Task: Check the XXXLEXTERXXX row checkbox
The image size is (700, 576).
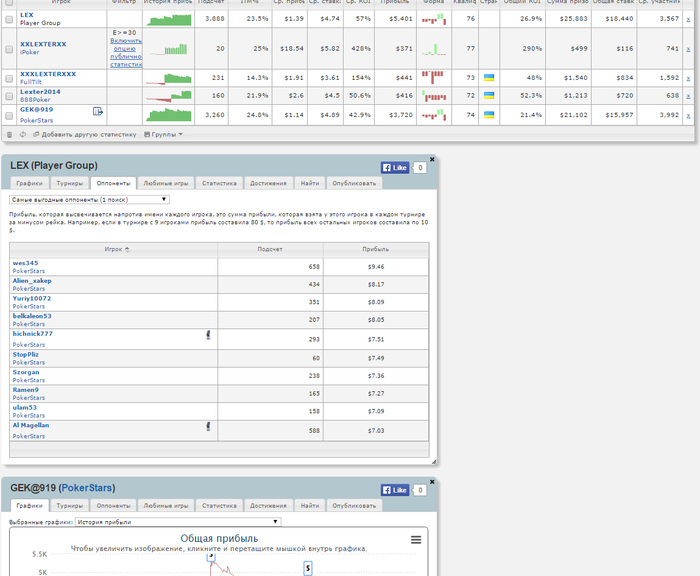Action: 9,78
